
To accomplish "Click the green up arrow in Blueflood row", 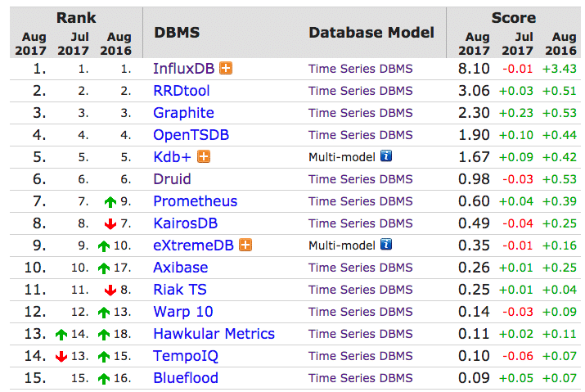I will click(x=104, y=379).
